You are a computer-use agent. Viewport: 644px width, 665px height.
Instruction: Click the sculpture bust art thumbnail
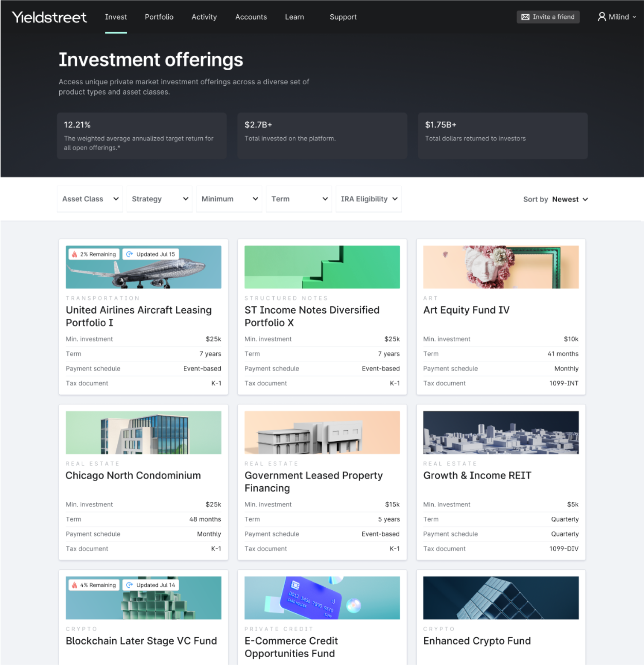(501, 267)
